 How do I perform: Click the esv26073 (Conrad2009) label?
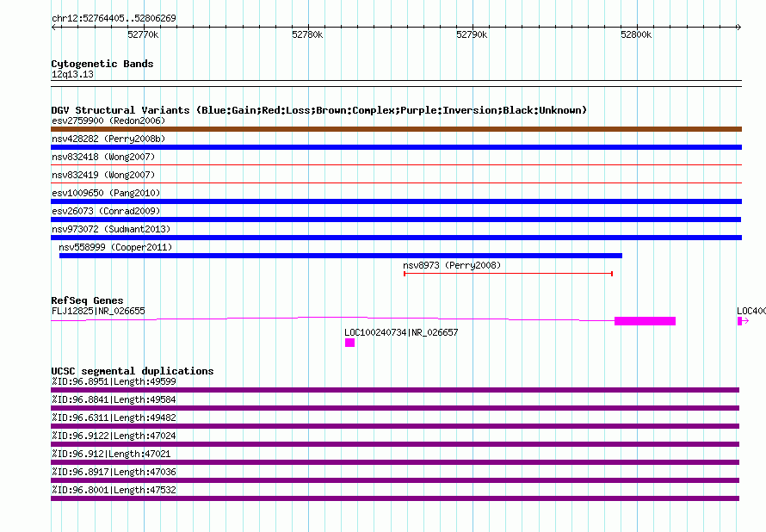(106, 211)
